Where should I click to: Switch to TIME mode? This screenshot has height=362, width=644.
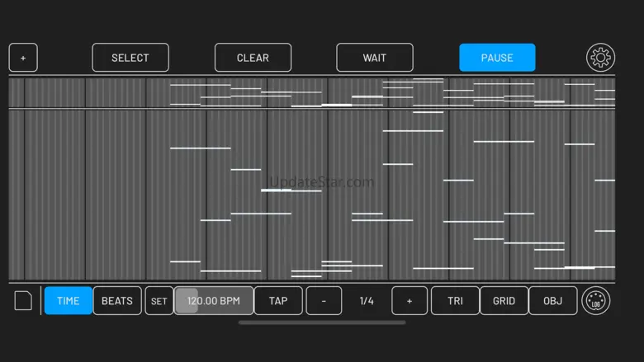pyautogui.click(x=69, y=301)
